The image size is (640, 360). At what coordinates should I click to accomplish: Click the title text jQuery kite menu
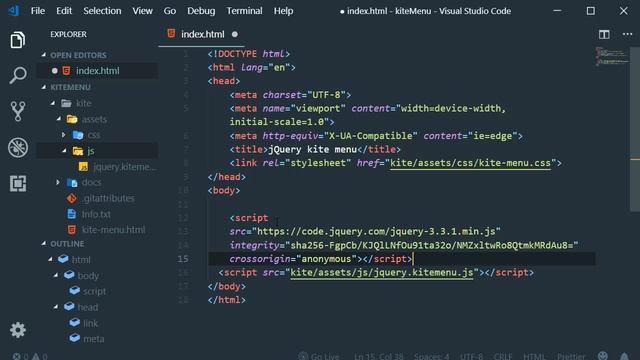click(x=312, y=149)
